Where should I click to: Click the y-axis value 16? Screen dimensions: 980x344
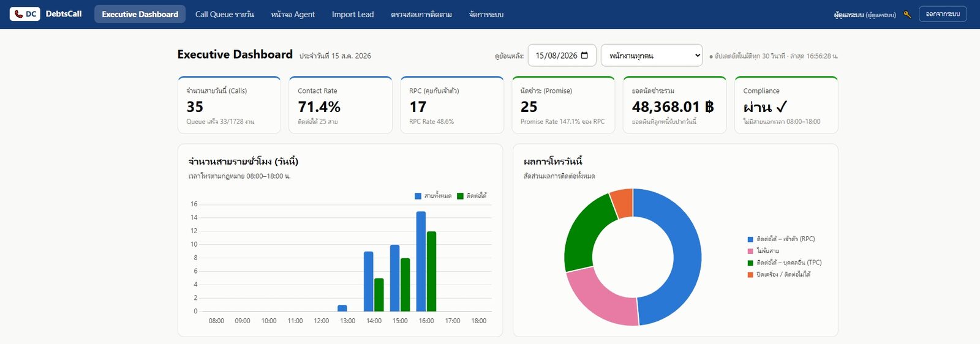coord(194,204)
